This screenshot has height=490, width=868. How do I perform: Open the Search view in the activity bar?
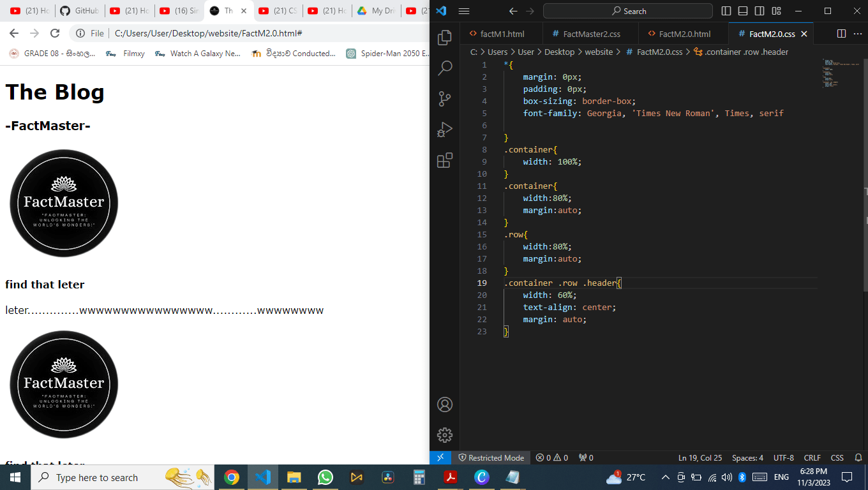pyautogui.click(x=445, y=68)
